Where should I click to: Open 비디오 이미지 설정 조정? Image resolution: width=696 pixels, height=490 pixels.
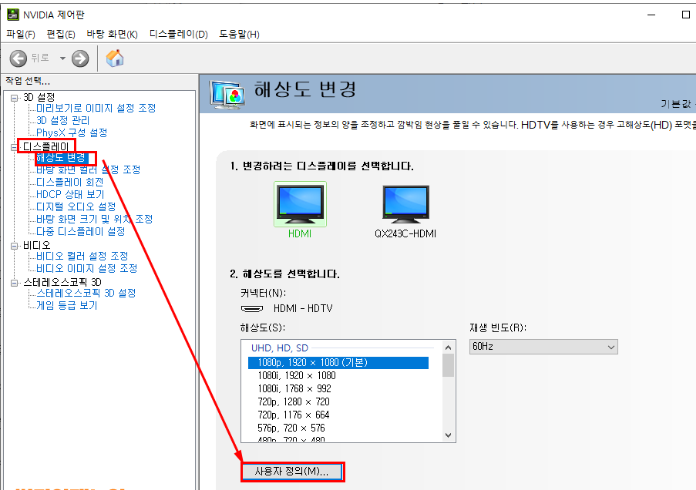coord(87,269)
